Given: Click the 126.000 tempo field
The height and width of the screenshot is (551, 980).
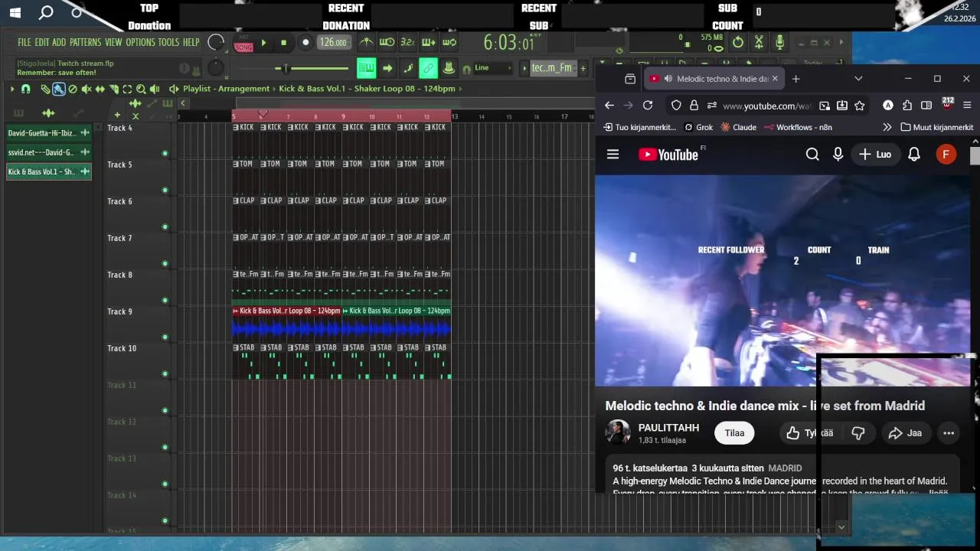Looking at the screenshot, I should click(x=333, y=43).
